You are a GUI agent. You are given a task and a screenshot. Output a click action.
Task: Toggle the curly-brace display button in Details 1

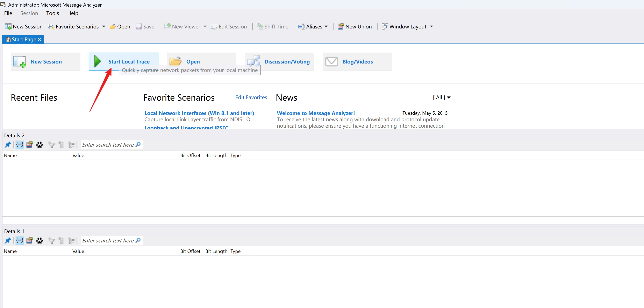[20, 240]
